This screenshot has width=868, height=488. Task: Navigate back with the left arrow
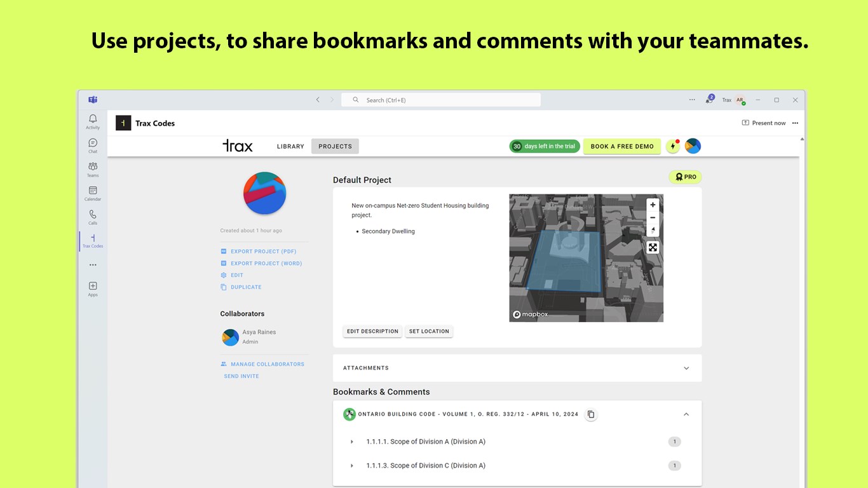318,100
